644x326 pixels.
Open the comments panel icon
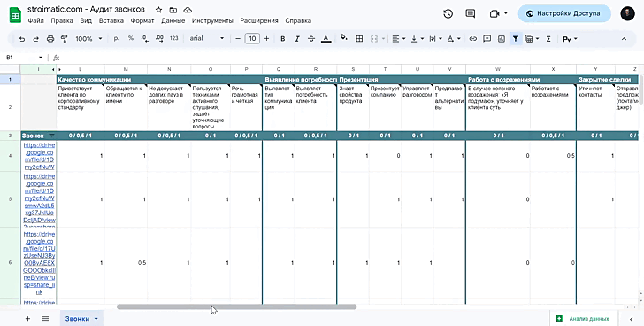[x=471, y=13]
